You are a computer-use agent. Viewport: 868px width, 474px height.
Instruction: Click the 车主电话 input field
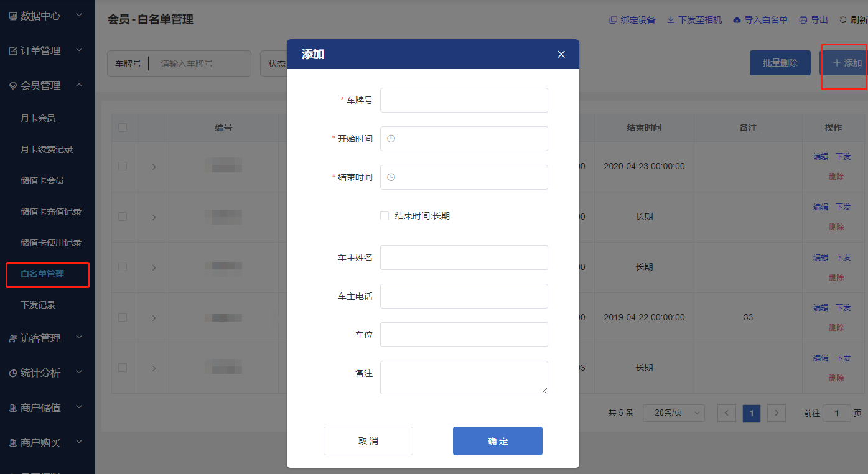click(464, 296)
